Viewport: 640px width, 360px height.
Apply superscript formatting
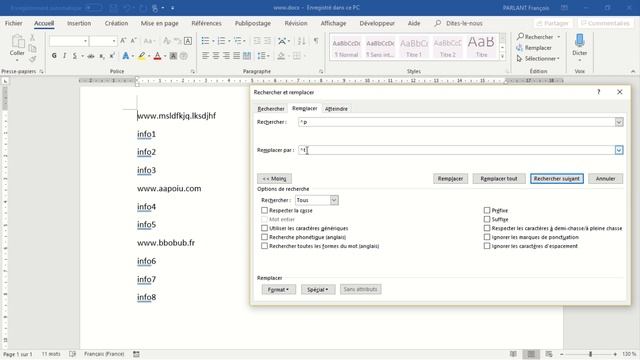coord(112,56)
